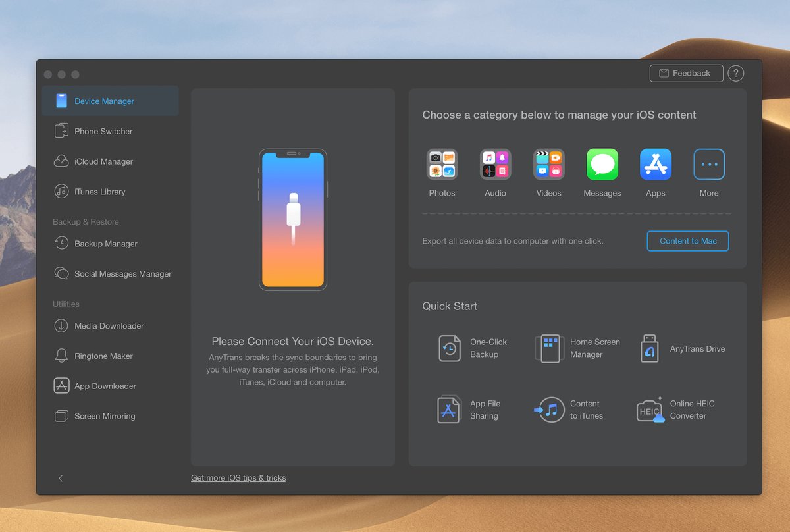Go to iCloud Manager
The width and height of the screenshot is (790, 532).
(103, 161)
